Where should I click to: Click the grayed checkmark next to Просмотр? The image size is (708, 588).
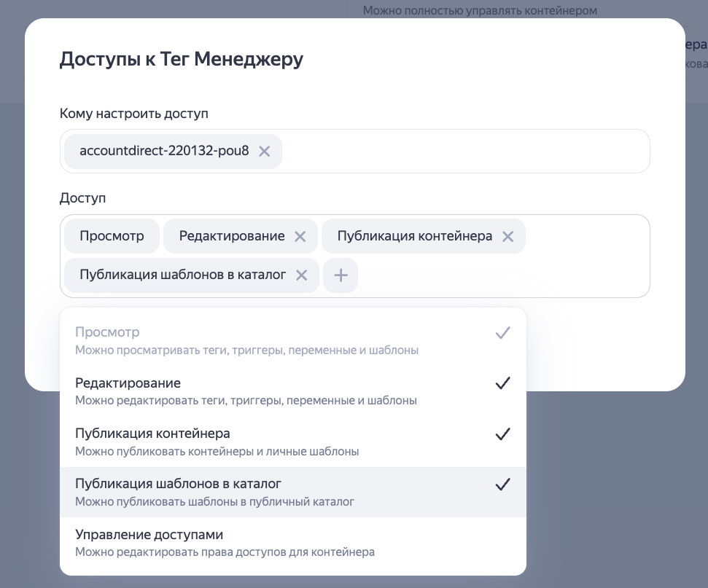click(x=502, y=332)
